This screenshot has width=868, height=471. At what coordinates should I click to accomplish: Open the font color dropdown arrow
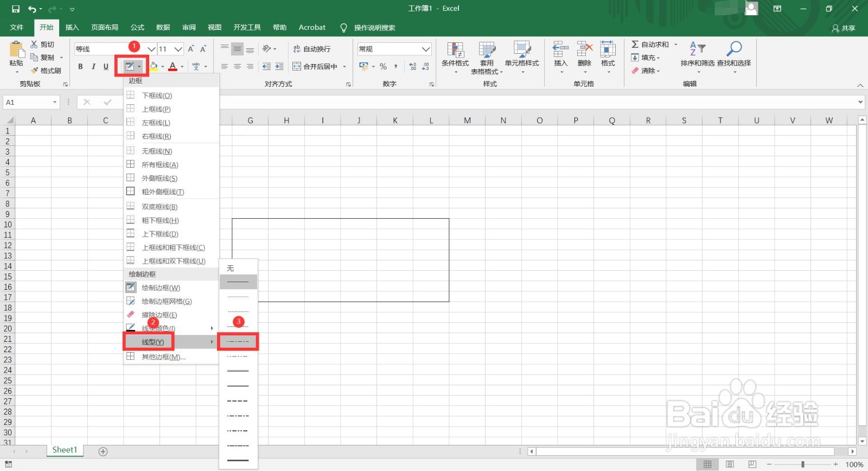coord(182,66)
